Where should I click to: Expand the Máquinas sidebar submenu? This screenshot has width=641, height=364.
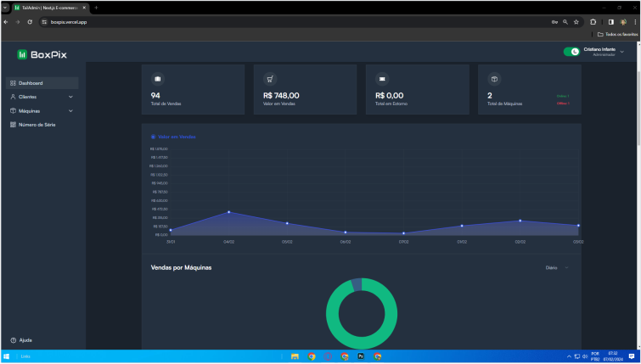pos(41,110)
